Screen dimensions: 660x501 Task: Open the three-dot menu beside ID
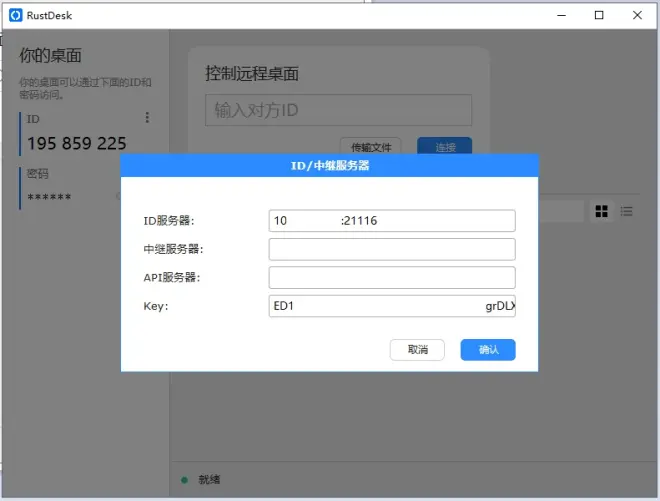point(147,118)
